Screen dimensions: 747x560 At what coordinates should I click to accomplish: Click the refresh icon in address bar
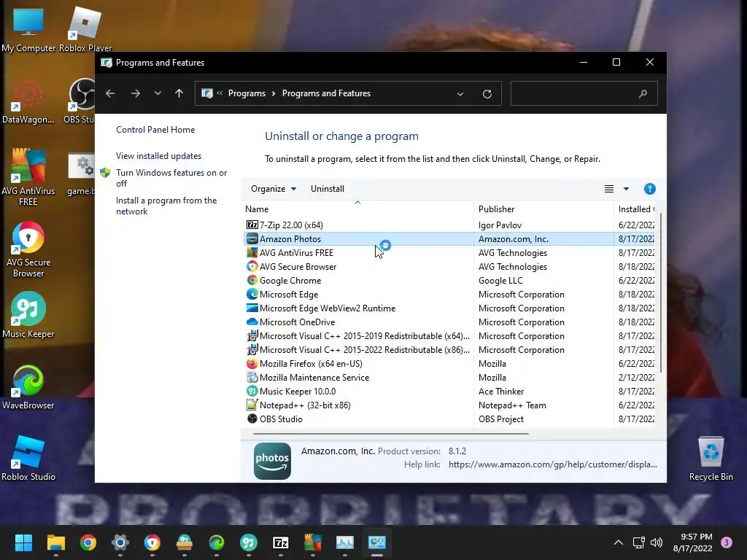coord(487,94)
